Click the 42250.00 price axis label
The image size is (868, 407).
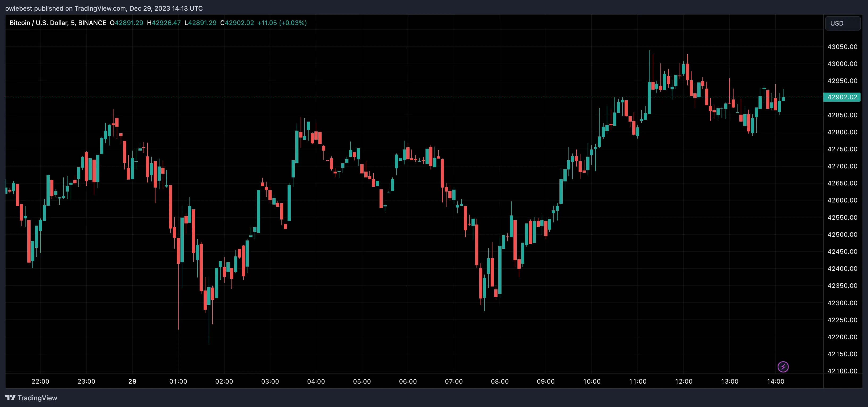(842, 320)
